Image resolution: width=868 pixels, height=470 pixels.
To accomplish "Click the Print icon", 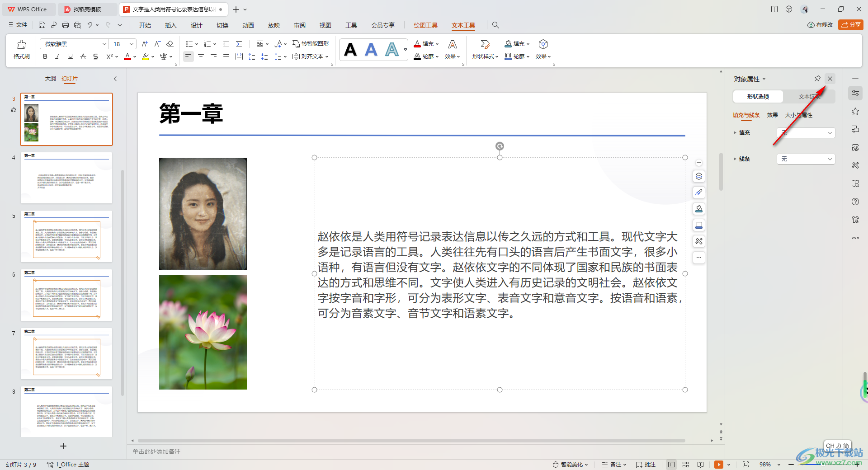I will click(66, 25).
